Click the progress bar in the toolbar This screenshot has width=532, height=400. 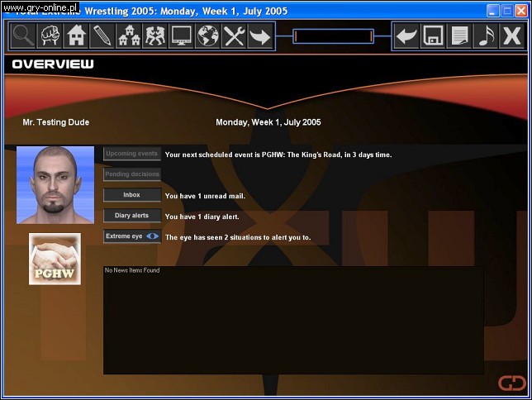coord(333,36)
